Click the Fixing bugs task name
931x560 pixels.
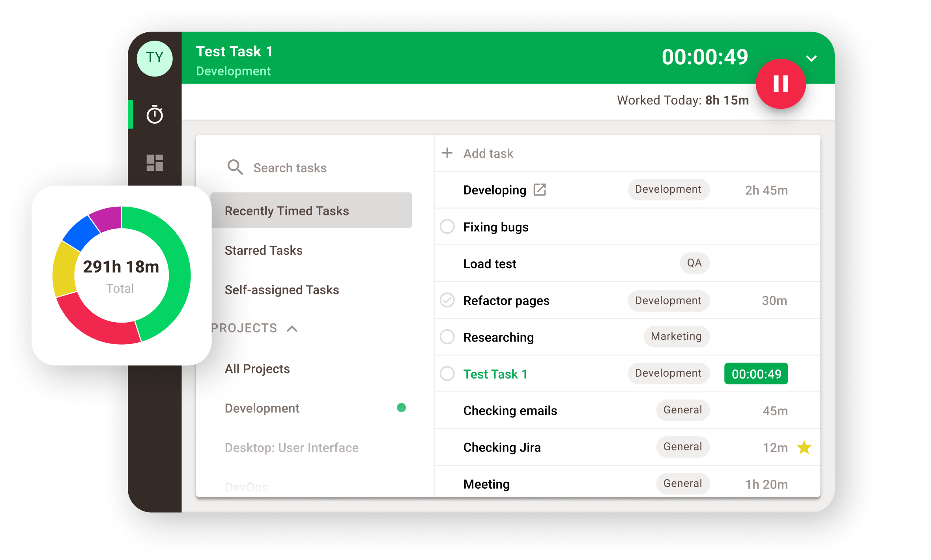point(496,227)
